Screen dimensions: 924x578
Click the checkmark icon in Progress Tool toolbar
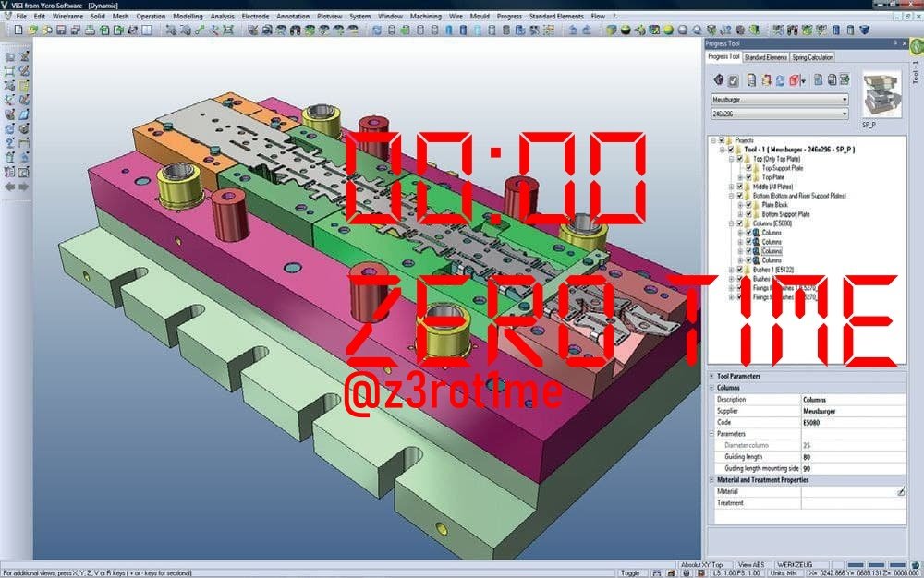(x=734, y=80)
